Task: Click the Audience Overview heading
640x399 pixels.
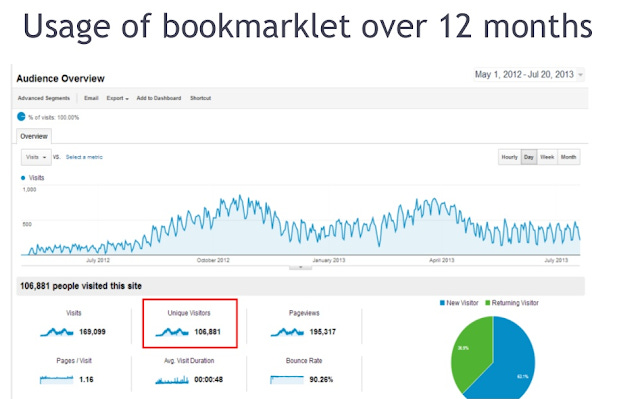Action: [60, 78]
